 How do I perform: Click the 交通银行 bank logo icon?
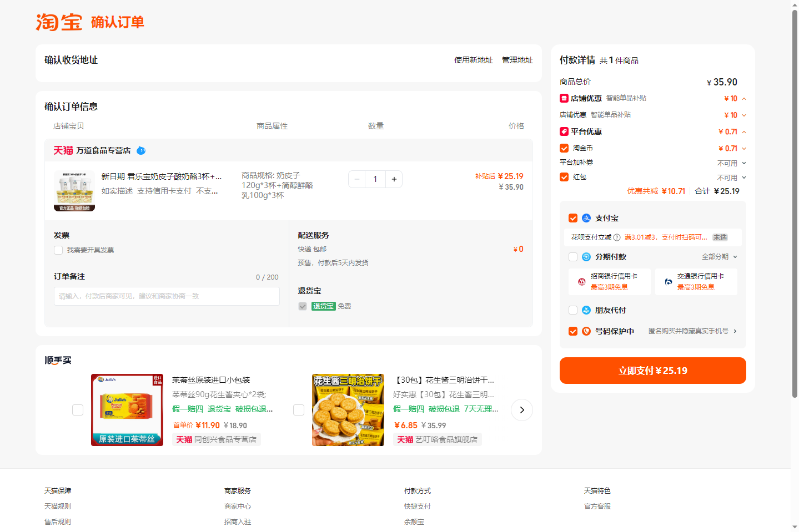pos(669,282)
